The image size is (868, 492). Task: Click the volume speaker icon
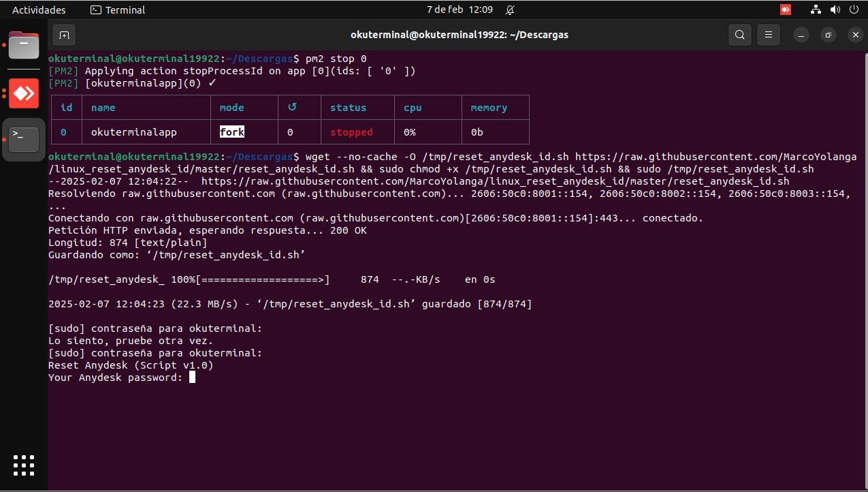click(835, 10)
